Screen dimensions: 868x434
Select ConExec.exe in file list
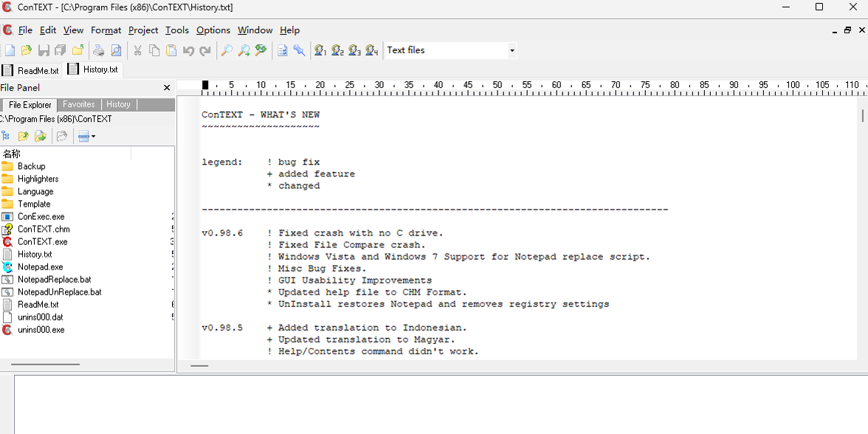point(41,216)
